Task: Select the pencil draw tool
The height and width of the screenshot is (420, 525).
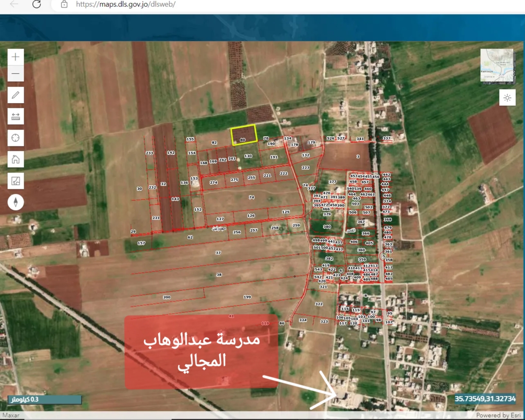Action: (16, 95)
